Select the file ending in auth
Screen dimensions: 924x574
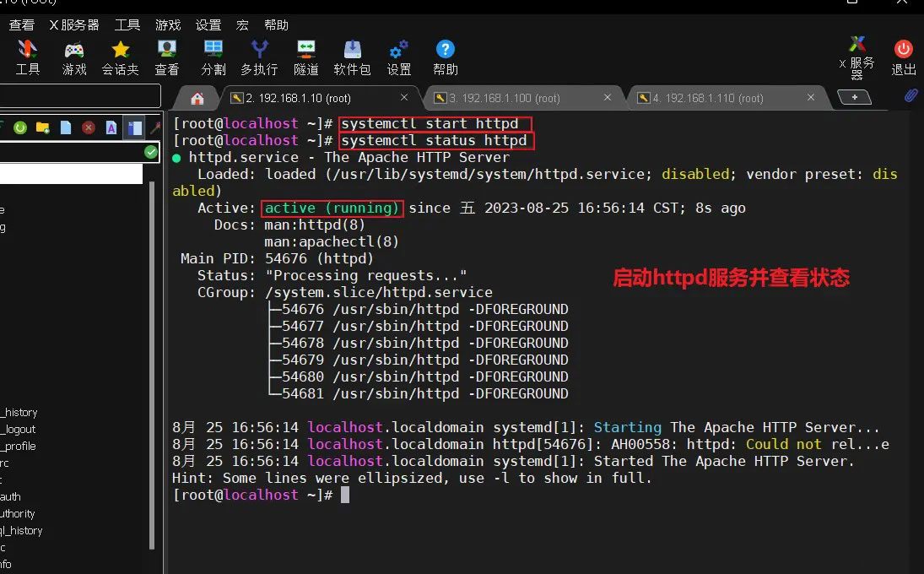(11, 497)
